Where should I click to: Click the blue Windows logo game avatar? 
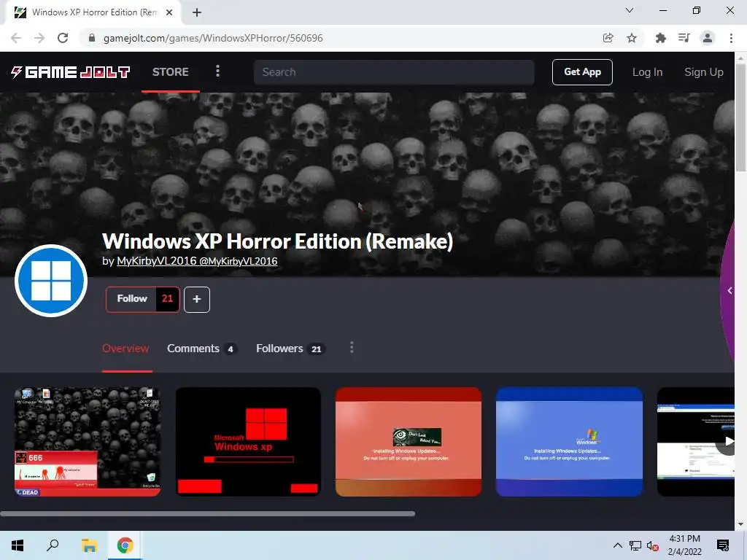(x=51, y=281)
